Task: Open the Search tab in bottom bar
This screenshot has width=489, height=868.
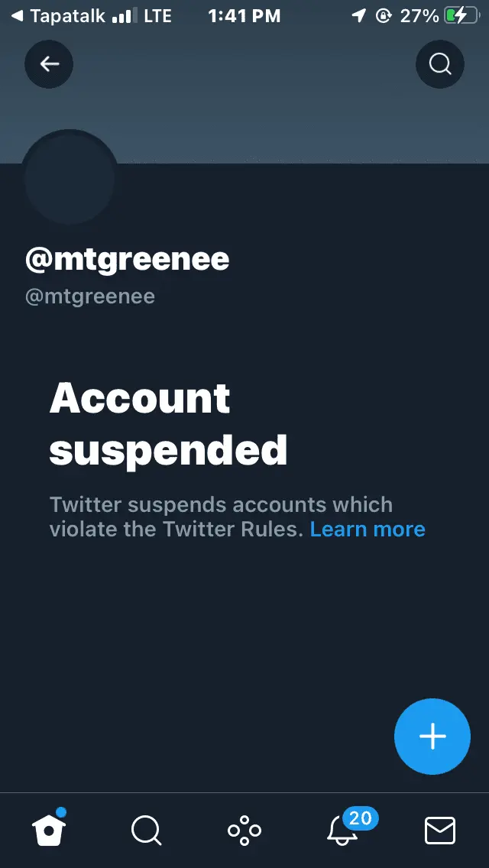Action: coord(146,830)
